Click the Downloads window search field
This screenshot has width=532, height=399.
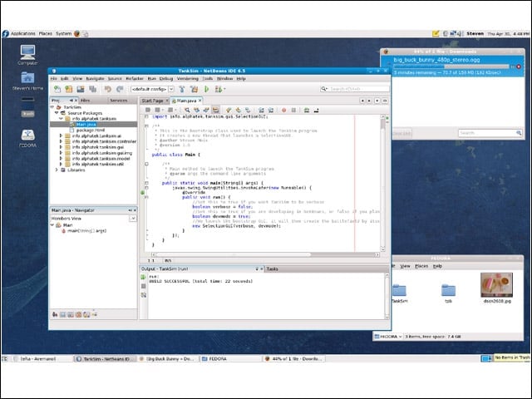[490, 133]
